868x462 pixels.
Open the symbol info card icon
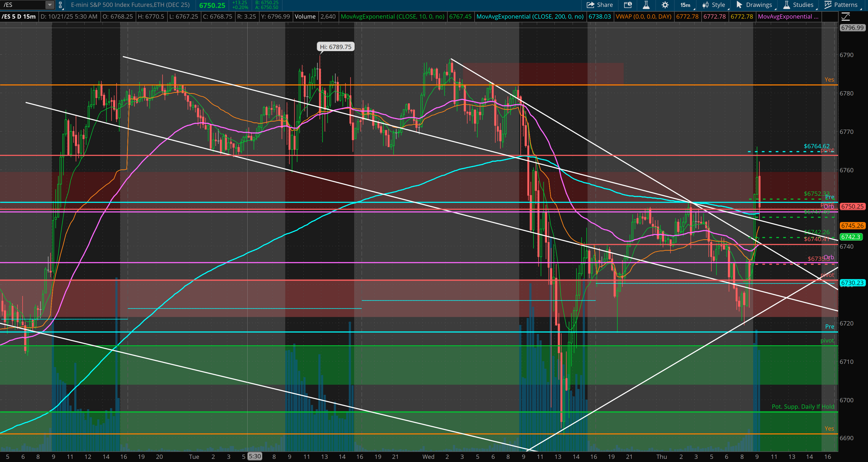[628, 5]
